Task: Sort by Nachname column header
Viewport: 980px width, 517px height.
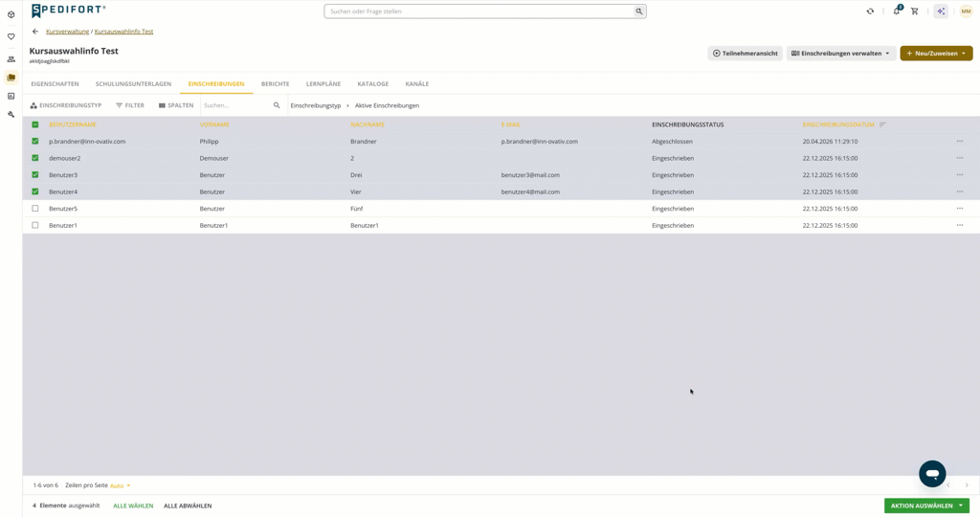Action: (367, 124)
